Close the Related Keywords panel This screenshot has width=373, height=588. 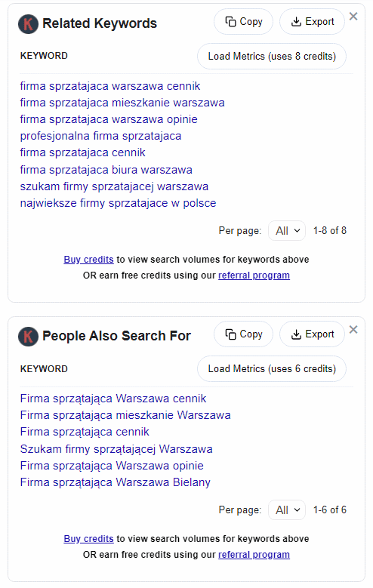(x=353, y=16)
